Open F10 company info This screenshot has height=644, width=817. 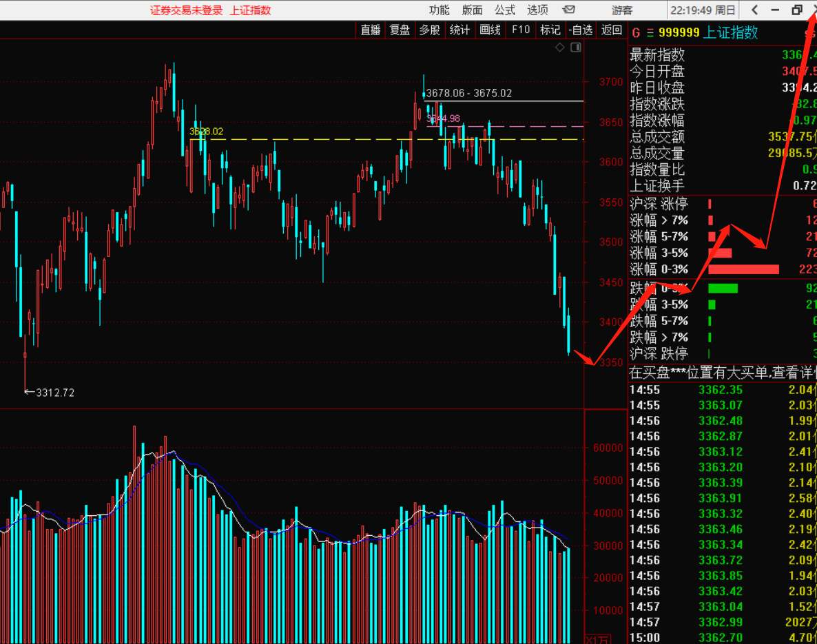(x=520, y=30)
